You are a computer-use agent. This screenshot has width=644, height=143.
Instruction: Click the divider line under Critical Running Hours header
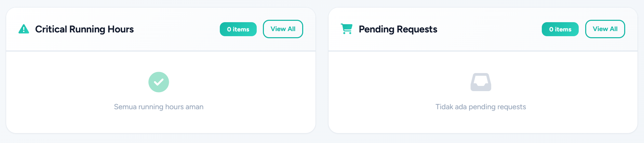pyautogui.click(x=161, y=51)
